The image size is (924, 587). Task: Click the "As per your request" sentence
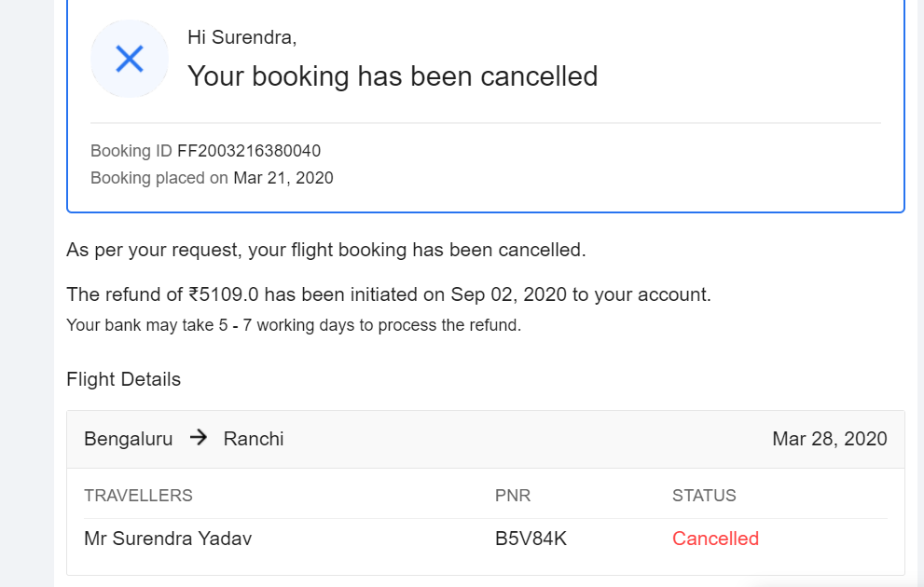[325, 250]
